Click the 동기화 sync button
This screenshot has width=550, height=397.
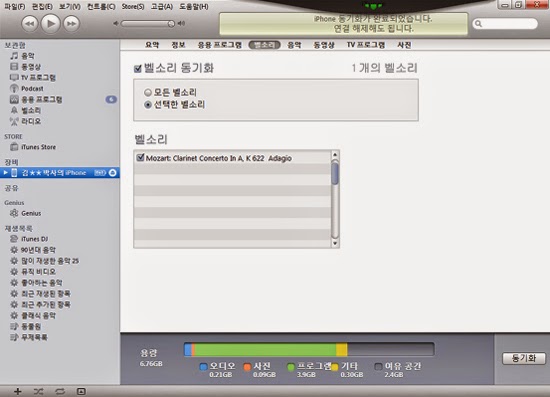click(x=524, y=358)
